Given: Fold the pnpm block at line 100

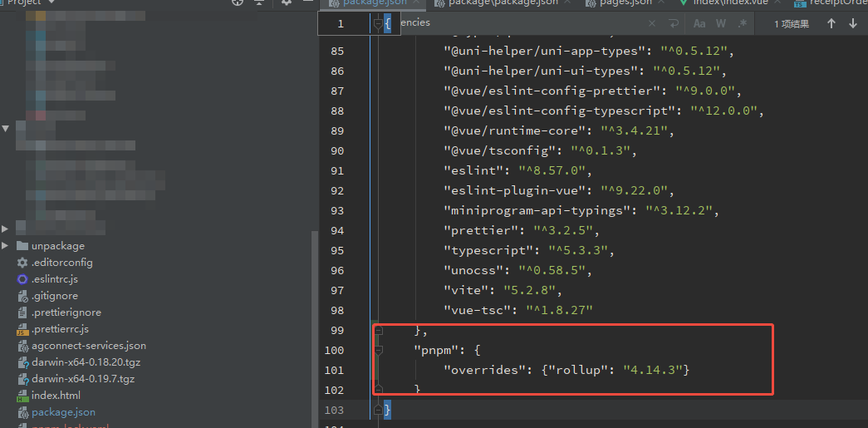Looking at the screenshot, I should coord(379,351).
